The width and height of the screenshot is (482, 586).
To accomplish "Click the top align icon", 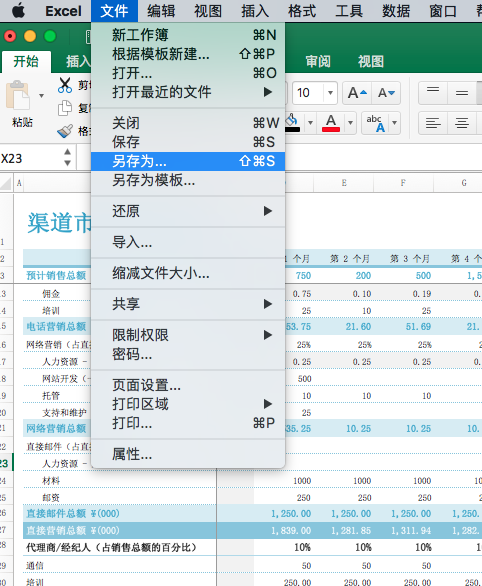I will [x=433, y=93].
